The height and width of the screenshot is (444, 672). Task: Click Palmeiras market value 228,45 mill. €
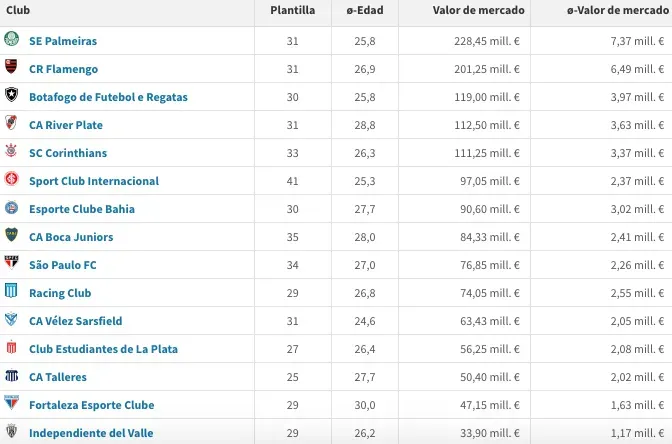pos(482,41)
